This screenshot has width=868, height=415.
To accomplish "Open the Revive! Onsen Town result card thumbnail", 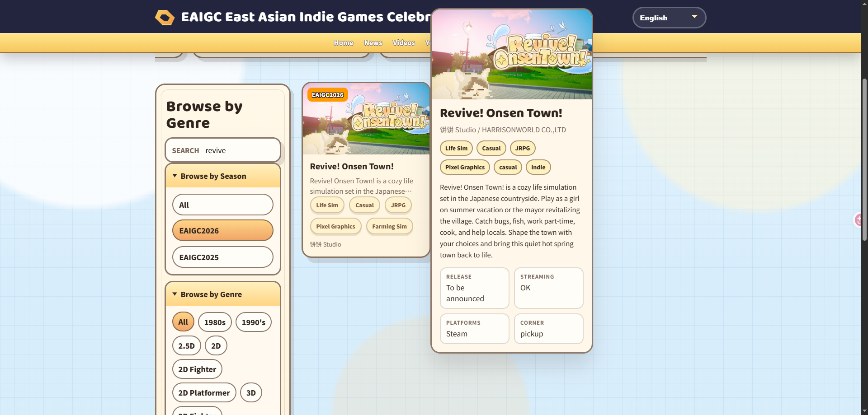I will point(366,119).
